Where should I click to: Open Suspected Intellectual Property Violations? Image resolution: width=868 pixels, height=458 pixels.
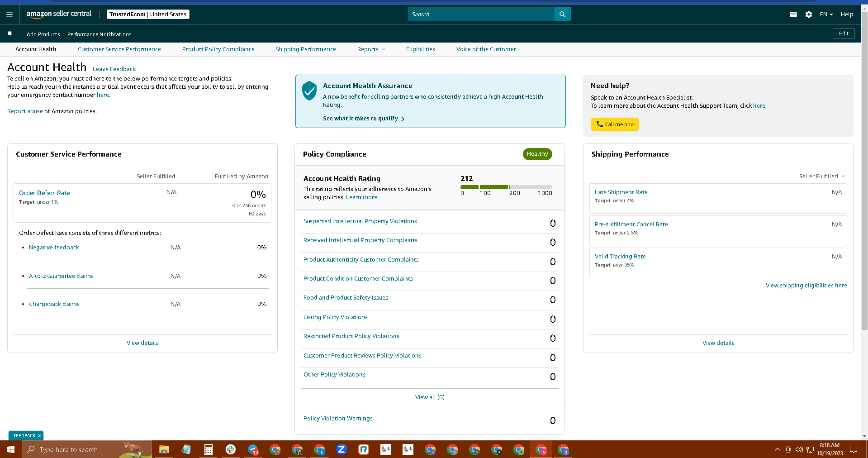coord(360,221)
